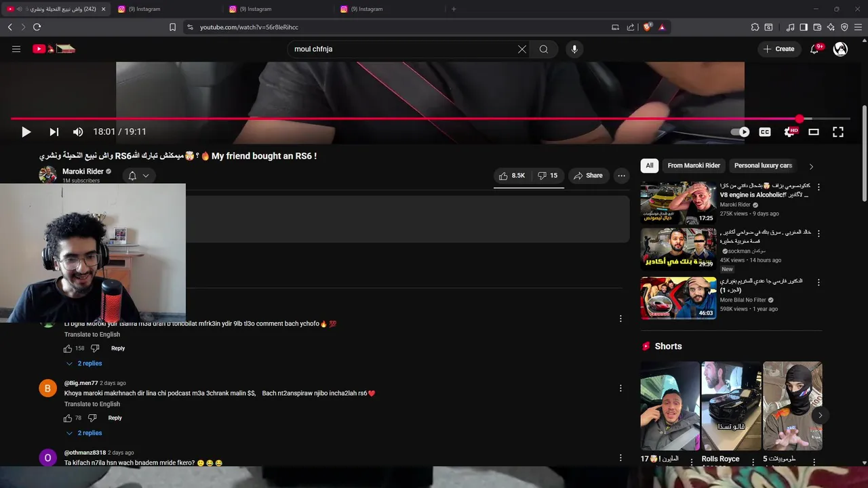This screenshot has height=488, width=868.
Task: Open Brave Rewards triangle icon
Action: [662, 27]
